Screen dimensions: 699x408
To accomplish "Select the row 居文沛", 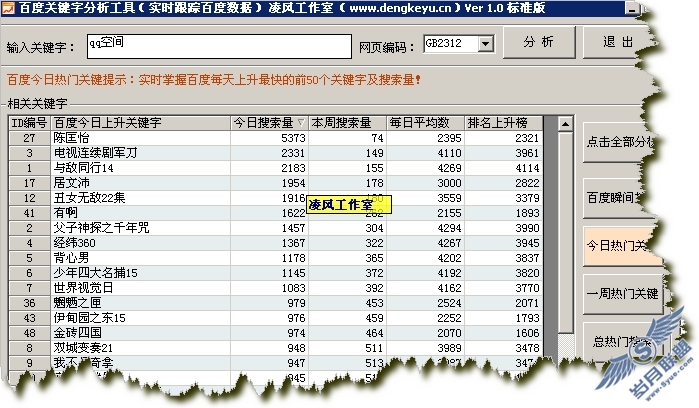I will tap(275, 183).
